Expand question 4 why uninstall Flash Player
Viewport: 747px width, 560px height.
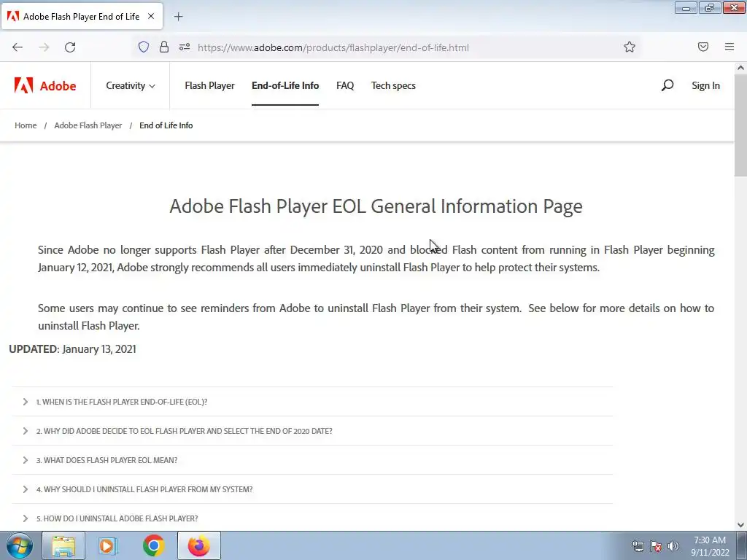[x=312, y=489]
